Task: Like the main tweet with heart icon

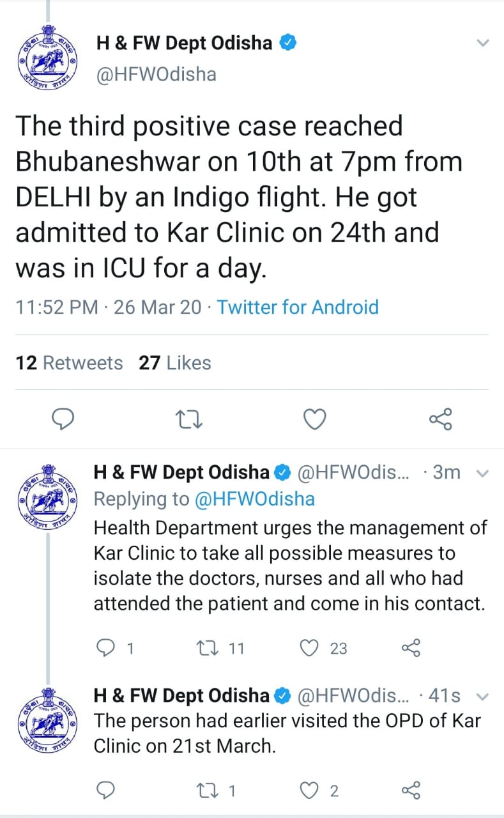Action: [314, 419]
